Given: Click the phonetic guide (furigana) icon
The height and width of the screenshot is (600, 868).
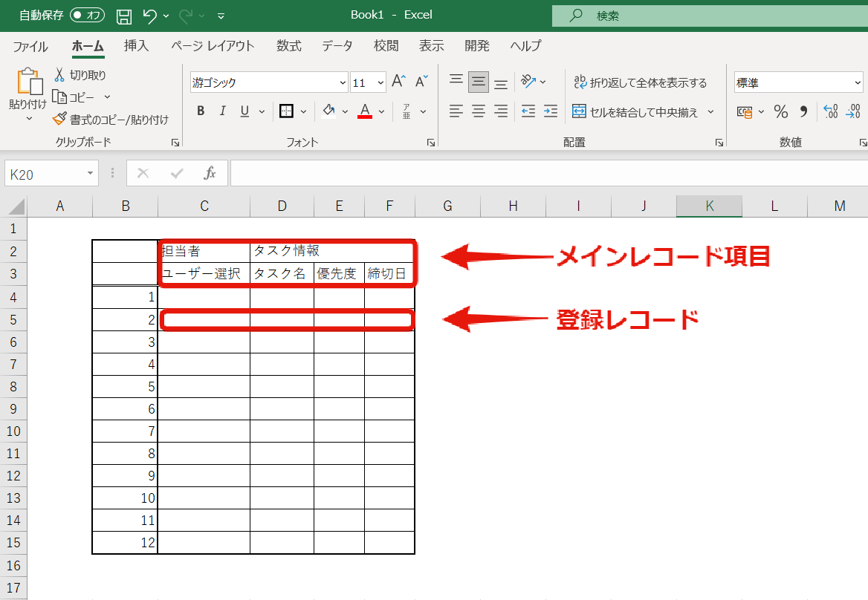Looking at the screenshot, I should click(x=407, y=111).
